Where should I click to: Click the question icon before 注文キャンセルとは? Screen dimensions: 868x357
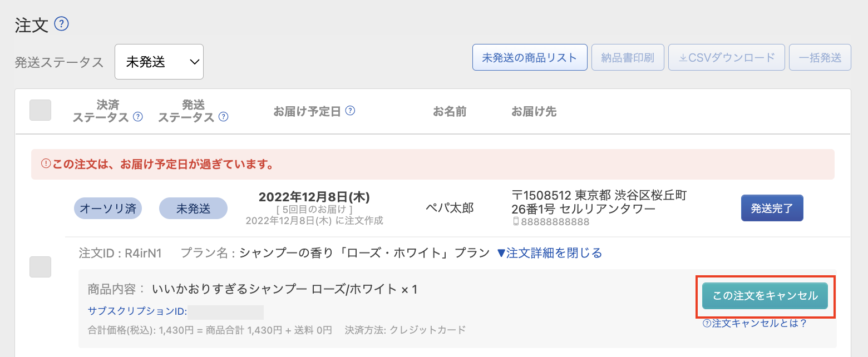[707, 324]
